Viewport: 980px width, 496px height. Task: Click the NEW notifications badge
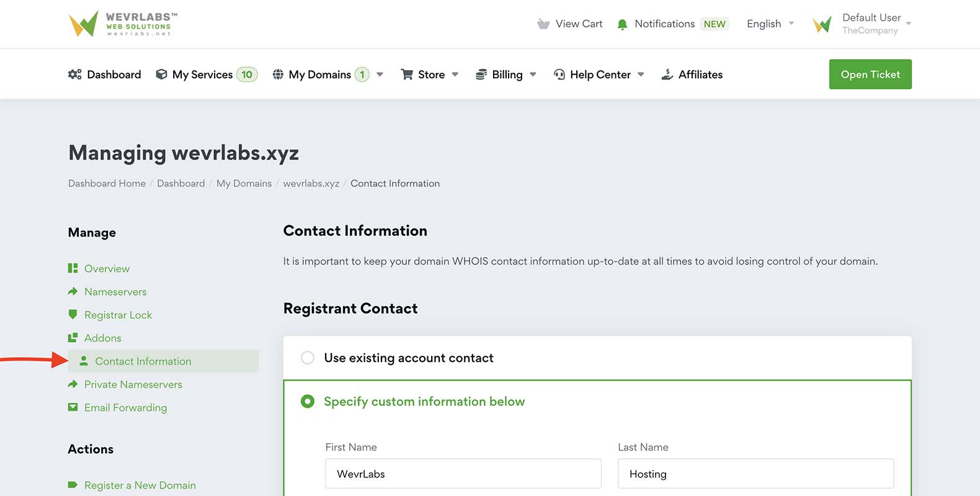pyautogui.click(x=715, y=24)
